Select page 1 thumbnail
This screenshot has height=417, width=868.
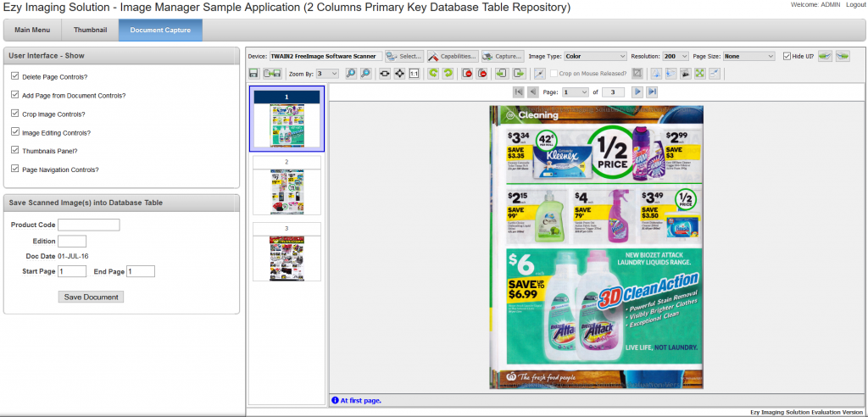[x=287, y=119]
